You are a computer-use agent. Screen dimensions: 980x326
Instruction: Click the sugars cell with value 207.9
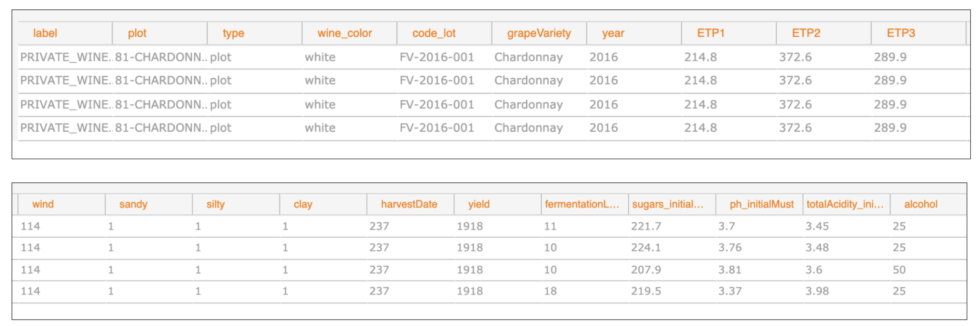point(646,270)
